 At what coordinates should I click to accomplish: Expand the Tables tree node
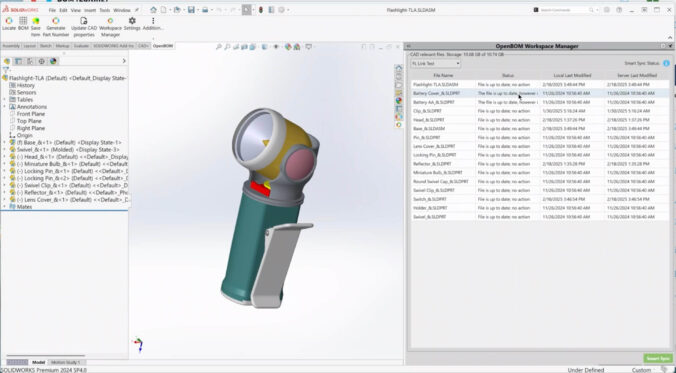tap(5, 100)
